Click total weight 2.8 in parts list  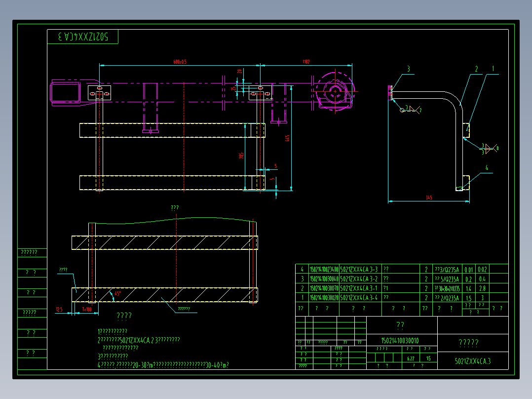point(482,288)
